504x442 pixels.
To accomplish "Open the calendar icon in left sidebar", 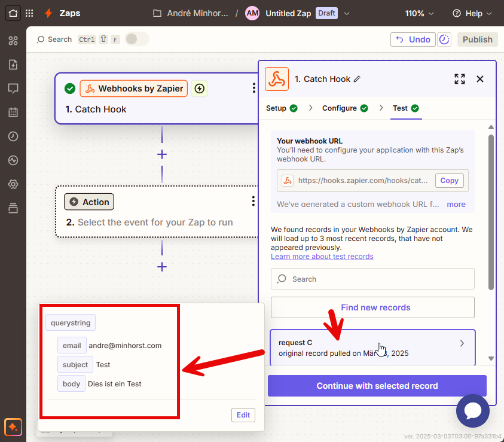I will click(13, 112).
